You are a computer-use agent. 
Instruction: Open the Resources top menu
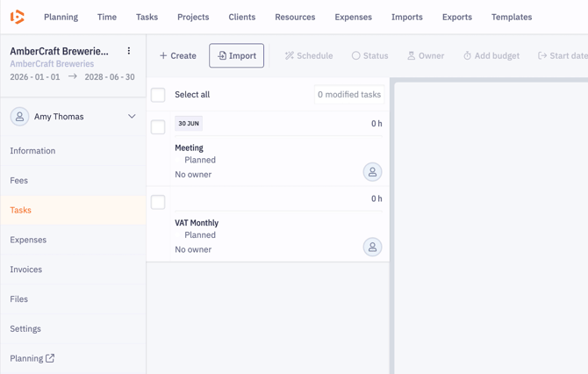pyautogui.click(x=295, y=17)
